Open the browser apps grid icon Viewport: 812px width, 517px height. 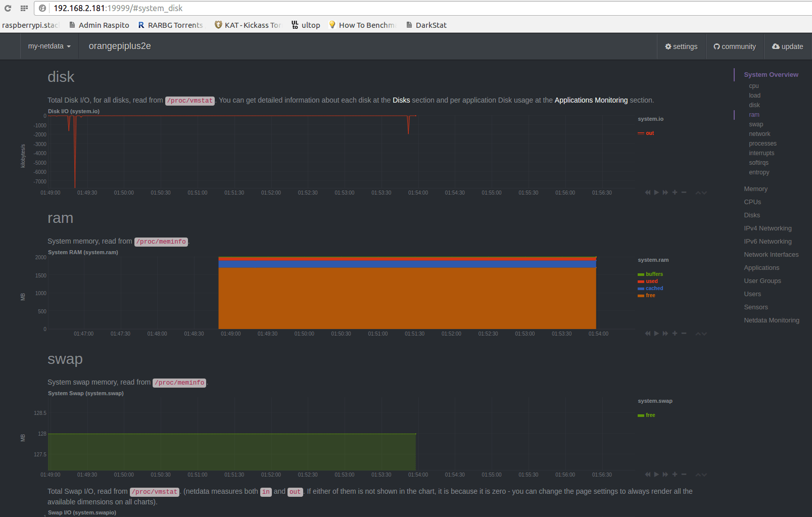pos(24,8)
